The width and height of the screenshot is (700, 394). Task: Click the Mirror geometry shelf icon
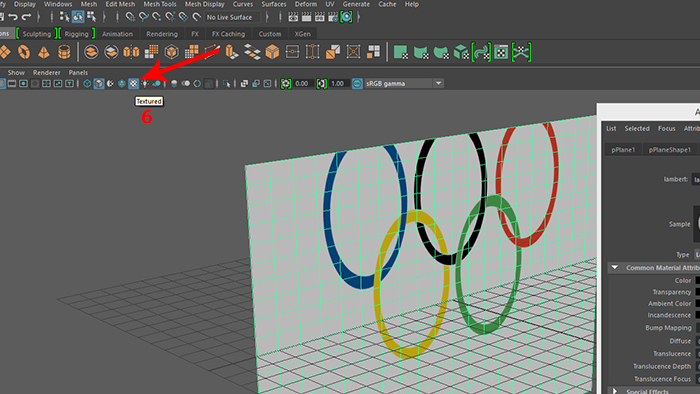click(x=131, y=52)
